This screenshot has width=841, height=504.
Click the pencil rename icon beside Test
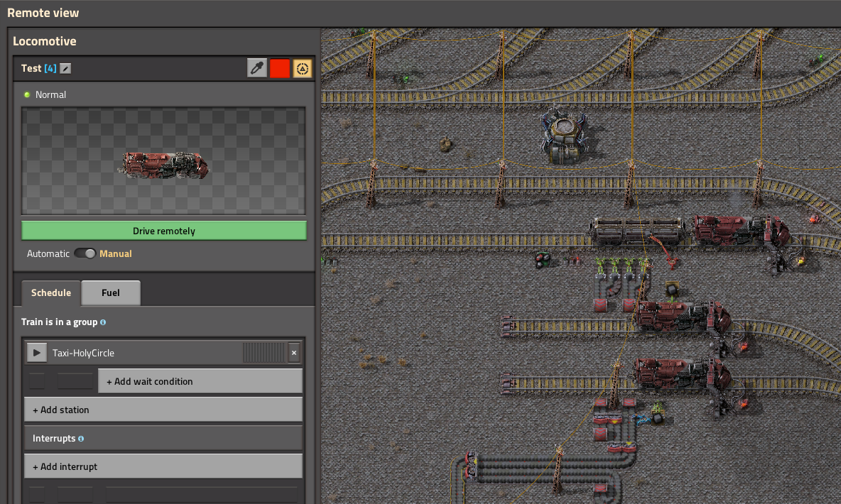(x=65, y=68)
